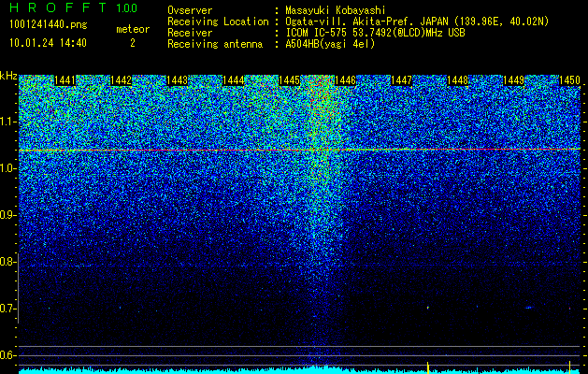
Task: Click the 1441 time marker
Action: pyautogui.click(x=65, y=80)
